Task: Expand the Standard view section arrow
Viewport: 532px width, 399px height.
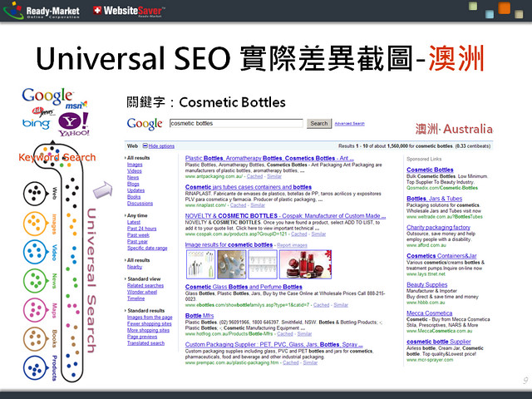Action: (x=126, y=279)
